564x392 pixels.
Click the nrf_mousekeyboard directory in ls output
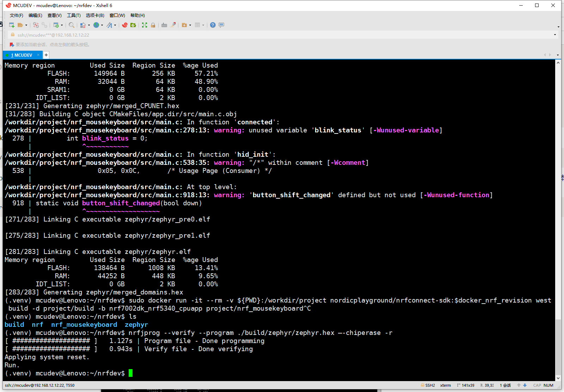pyautogui.click(x=84, y=325)
